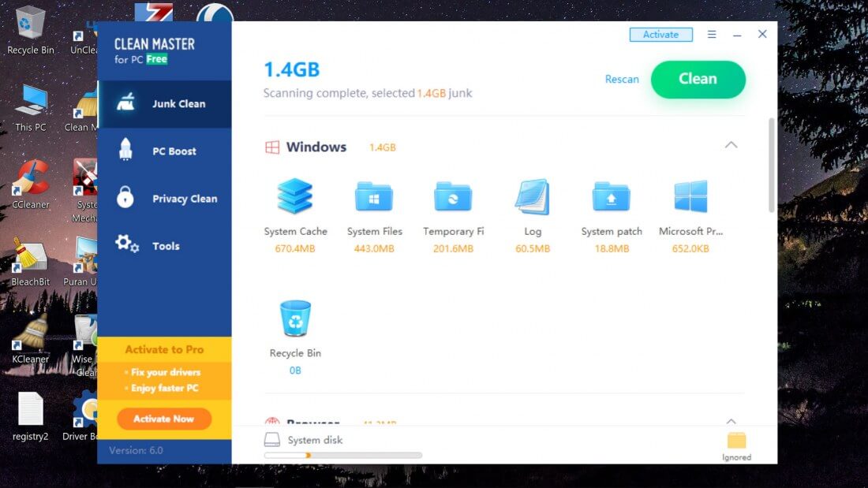Open the registry2 file on desktop
The image size is (868, 488).
[x=31, y=416]
